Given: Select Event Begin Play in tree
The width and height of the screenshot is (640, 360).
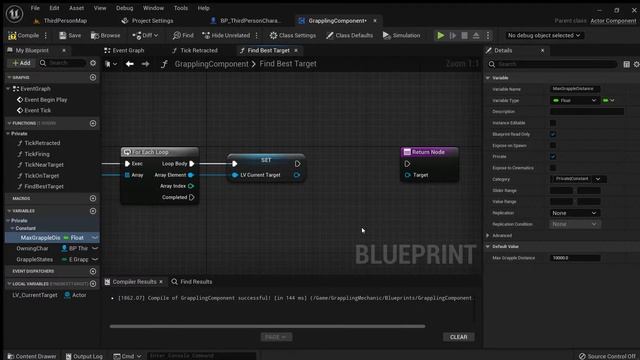Looking at the screenshot, I should (x=46, y=100).
